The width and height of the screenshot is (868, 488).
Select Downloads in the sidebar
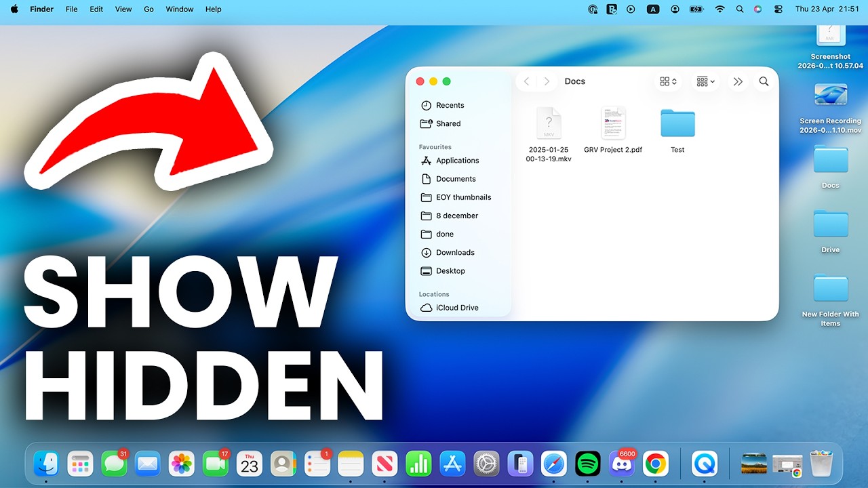(448, 252)
